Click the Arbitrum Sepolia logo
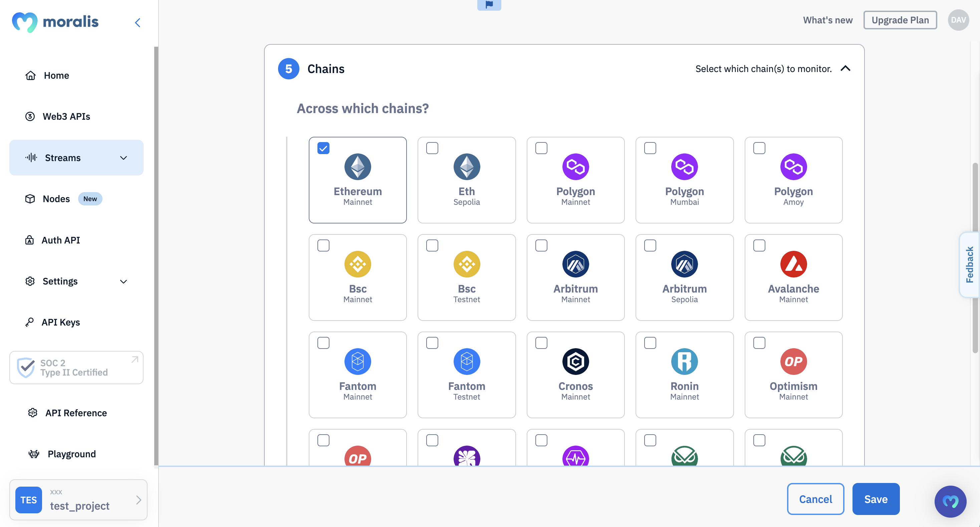Screen dimensions: 980x527 click(684, 264)
